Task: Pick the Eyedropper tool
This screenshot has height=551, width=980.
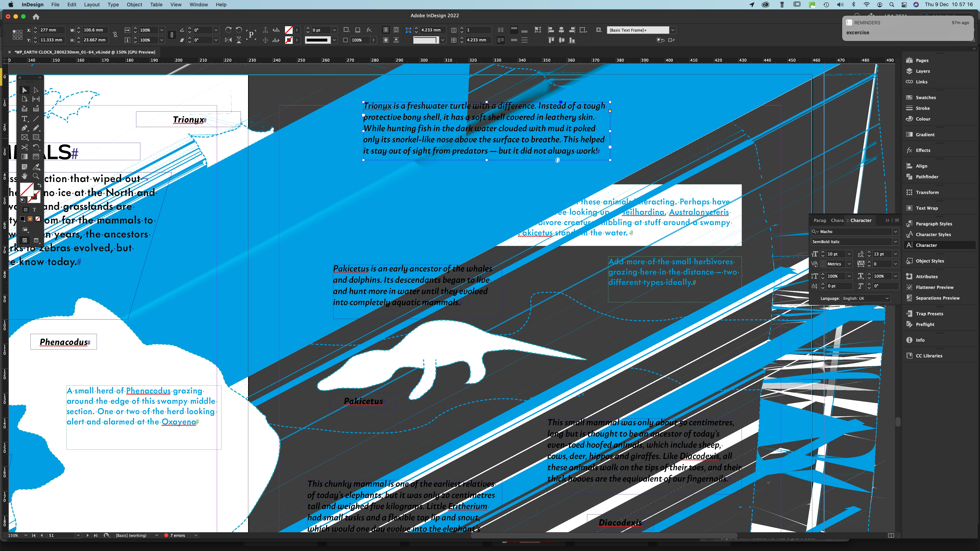Action: coord(36,167)
